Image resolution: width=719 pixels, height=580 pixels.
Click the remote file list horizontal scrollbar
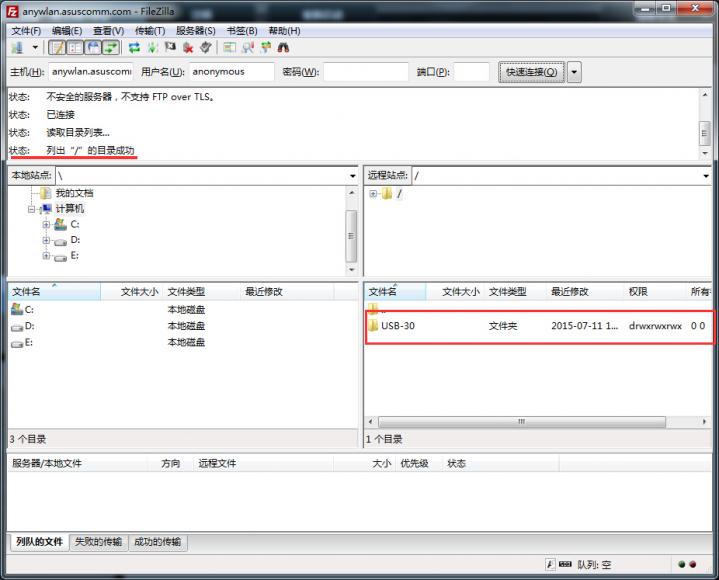tap(521, 421)
